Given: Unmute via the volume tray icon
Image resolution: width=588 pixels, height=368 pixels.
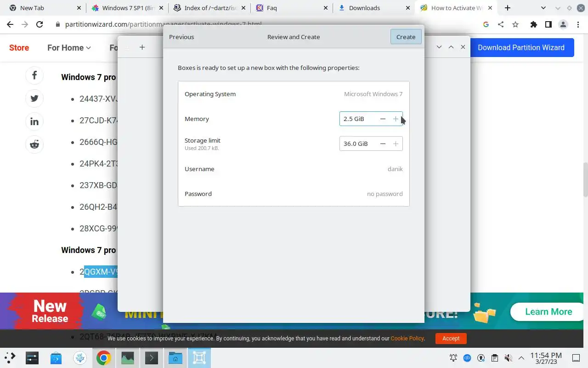Looking at the screenshot, I should tap(508, 358).
